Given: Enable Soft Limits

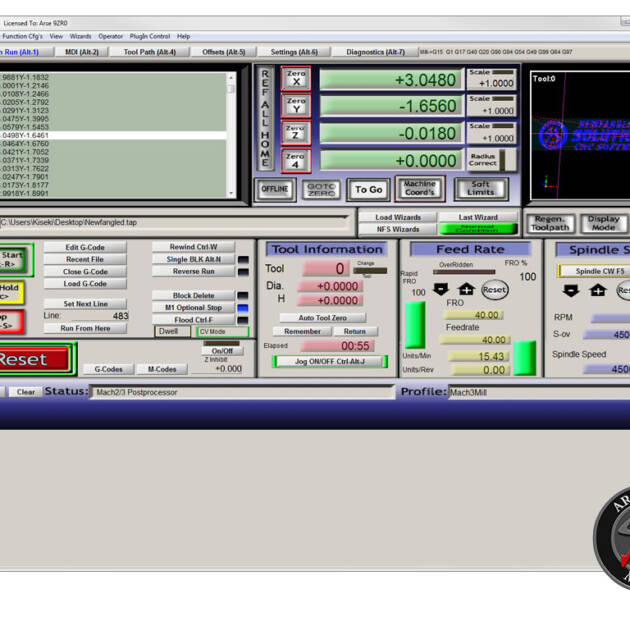Looking at the screenshot, I should click(x=481, y=188).
